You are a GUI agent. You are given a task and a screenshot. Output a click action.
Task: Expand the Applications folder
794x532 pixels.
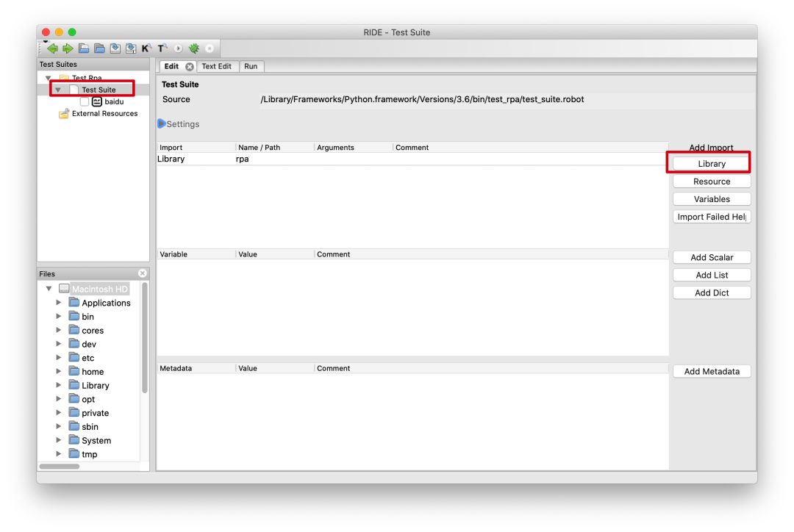[x=59, y=302]
